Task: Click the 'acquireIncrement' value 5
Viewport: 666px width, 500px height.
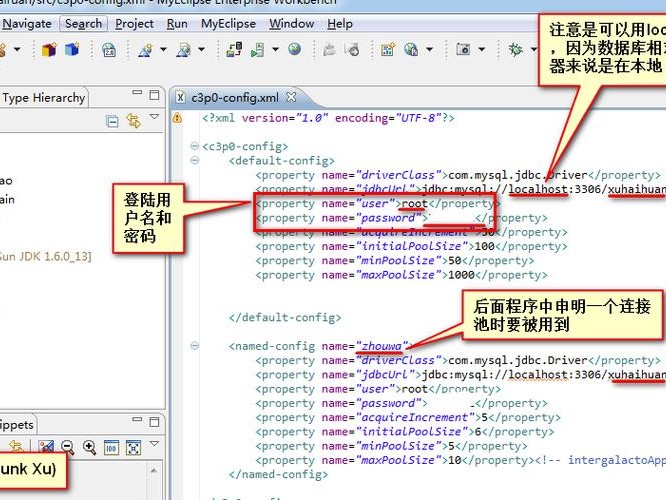Action: click(484, 417)
